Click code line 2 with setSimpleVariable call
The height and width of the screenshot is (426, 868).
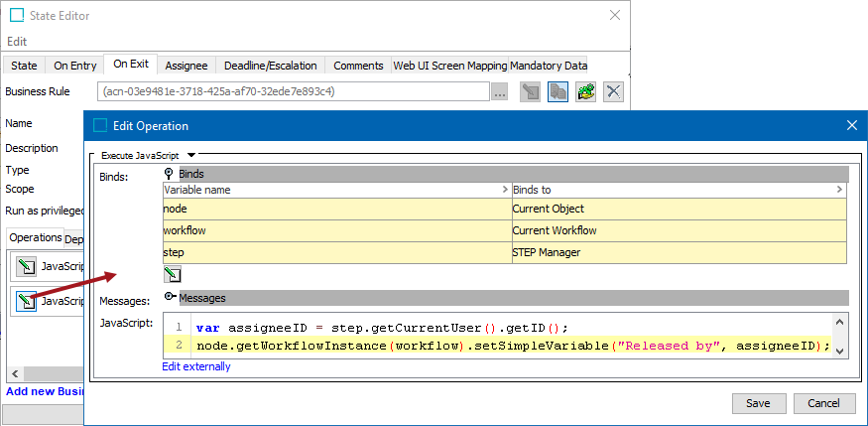tap(513, 347)
